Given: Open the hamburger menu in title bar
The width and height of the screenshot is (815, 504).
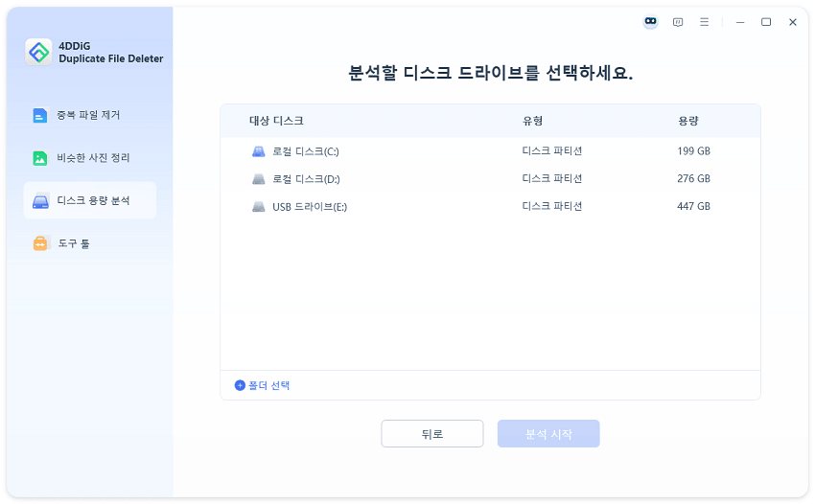Looking at the screenshot, I should click(704, 22).
